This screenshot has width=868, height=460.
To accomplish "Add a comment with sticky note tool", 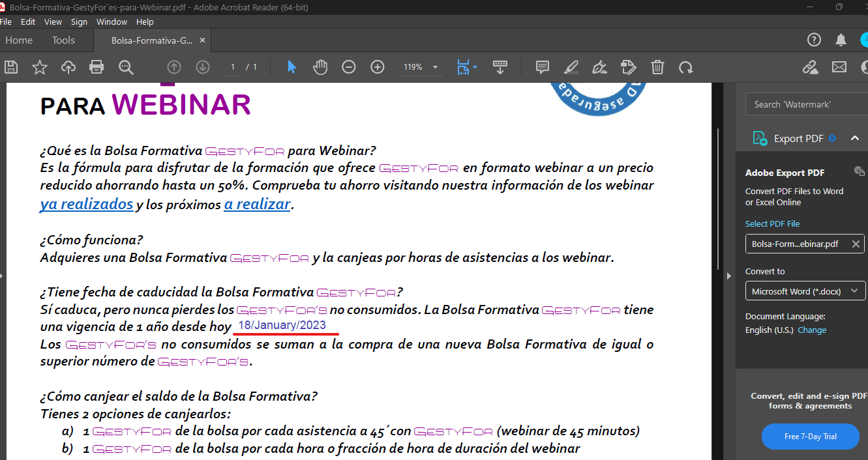I will click(x=542, y=67).
